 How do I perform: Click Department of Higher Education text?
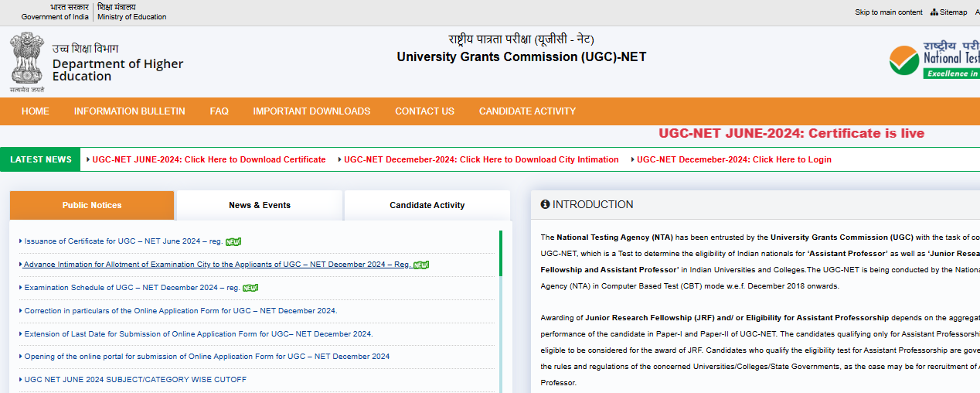click(117, 70)
